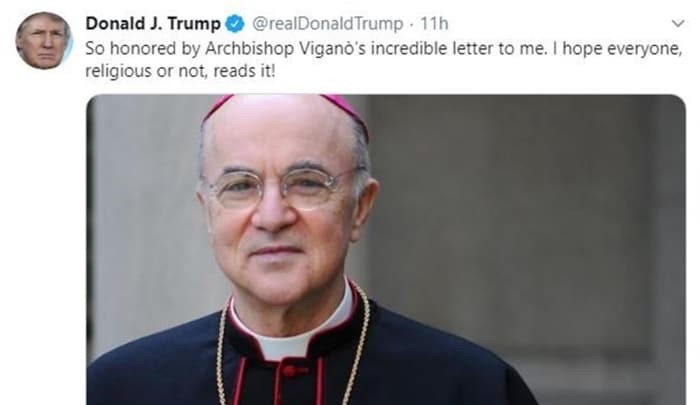Open the @realDonaldTrump handle link

(x=327, y=24)
